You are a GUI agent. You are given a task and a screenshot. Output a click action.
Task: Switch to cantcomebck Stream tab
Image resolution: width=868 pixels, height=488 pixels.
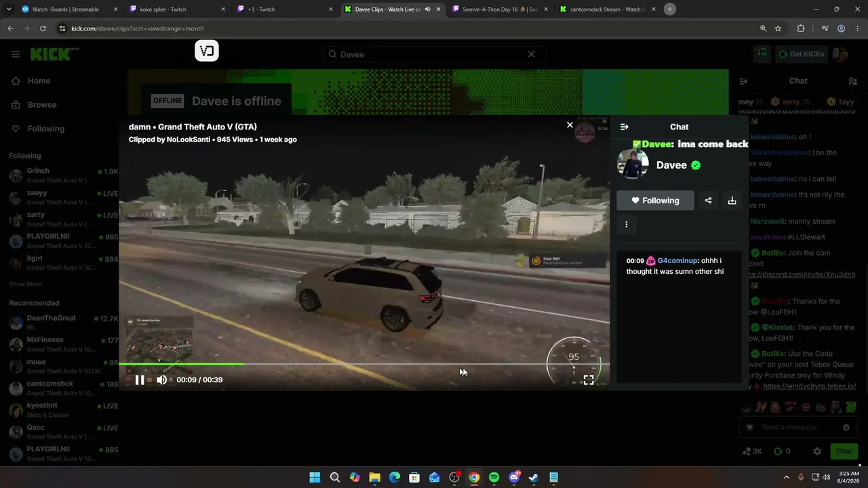(608, 9)
